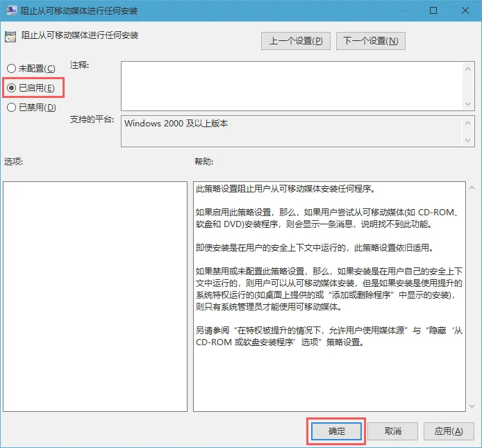
Task: Confirm with the 确定 button
Action: click(336, 431)
